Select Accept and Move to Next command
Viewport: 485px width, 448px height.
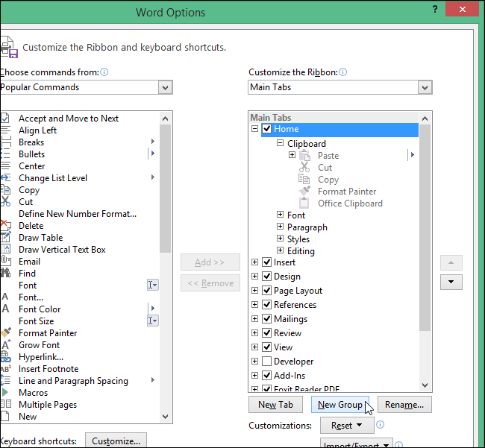[79, 119]
